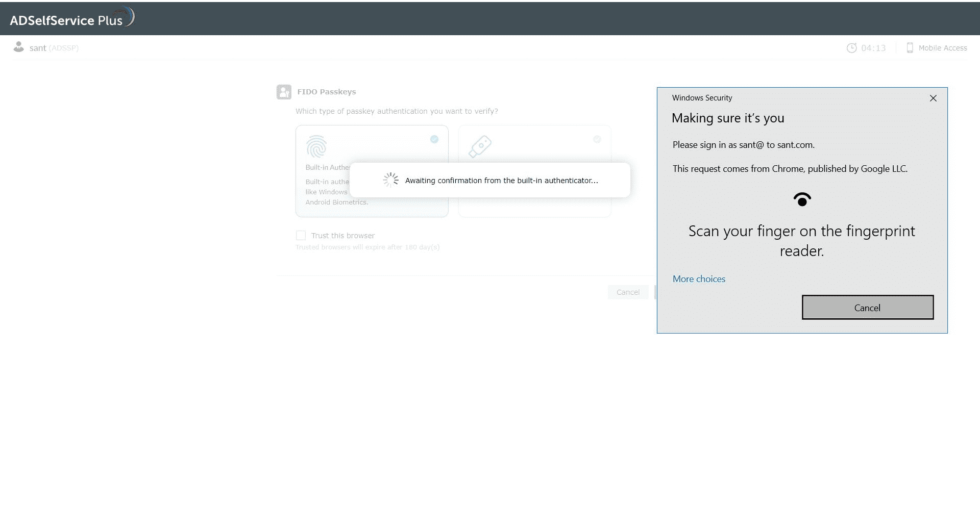
Task: Click the 'Which type of passkey authentication' question
Action: point(397,111)
